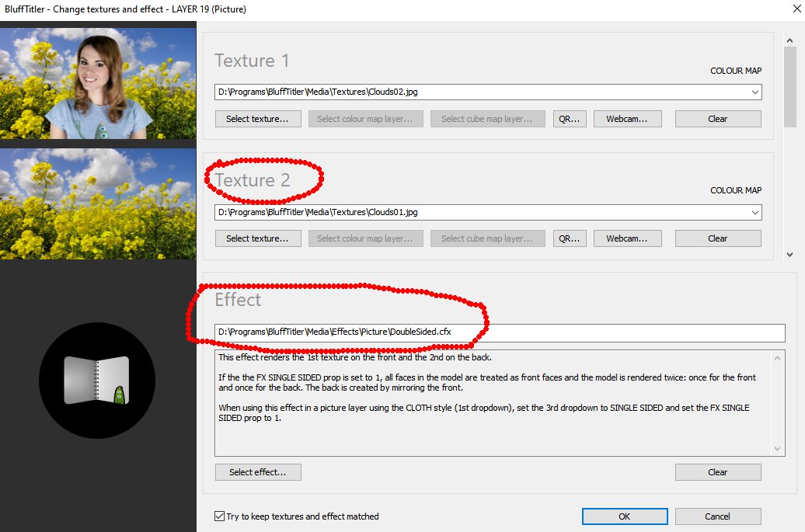This screenshot has width=805, height=532.
Task: Clear the Texture 1 path
Action: (718, 119)
